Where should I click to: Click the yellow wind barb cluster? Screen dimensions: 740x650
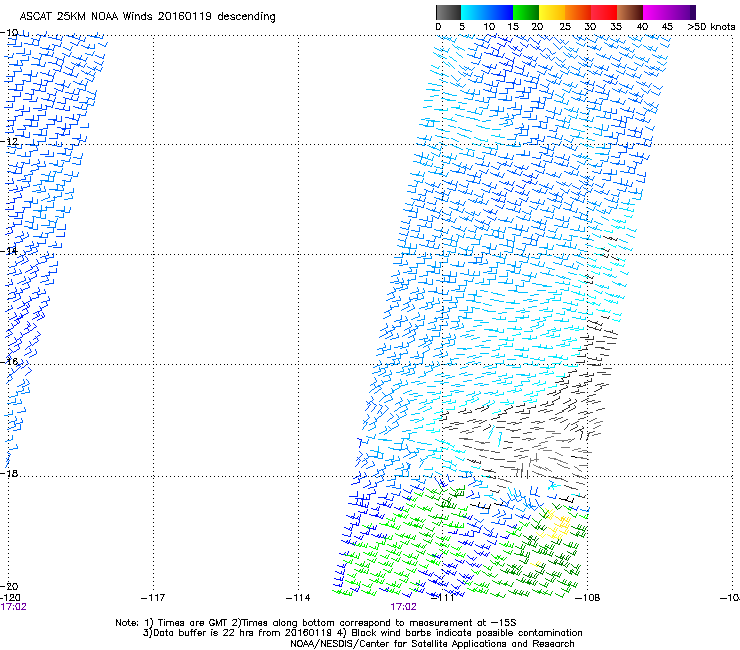[557, 525]
